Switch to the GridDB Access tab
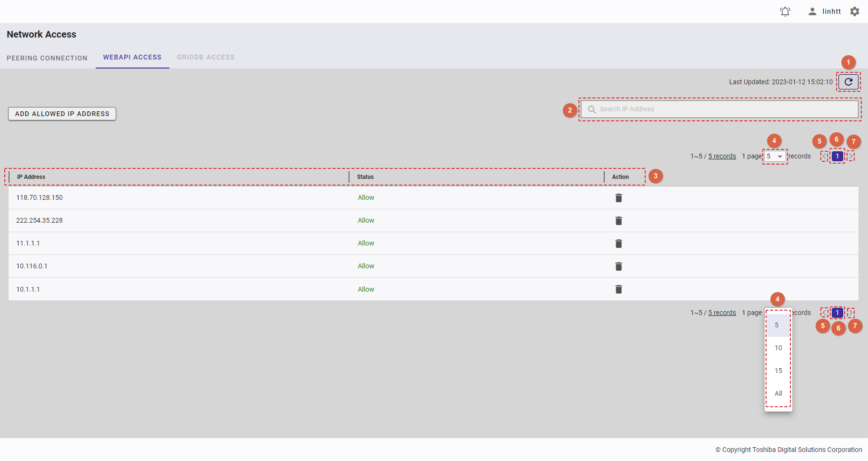 [206, 57]
